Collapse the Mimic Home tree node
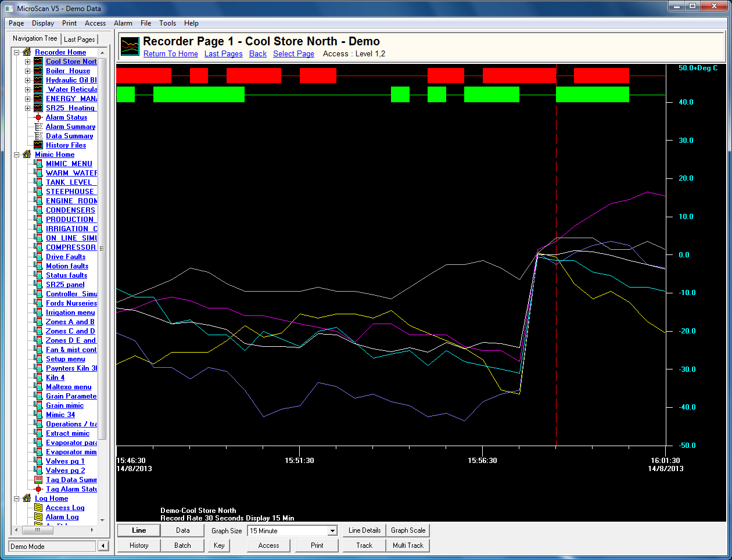This screenshot has height=560, width=732. click(x=17, y=155)
